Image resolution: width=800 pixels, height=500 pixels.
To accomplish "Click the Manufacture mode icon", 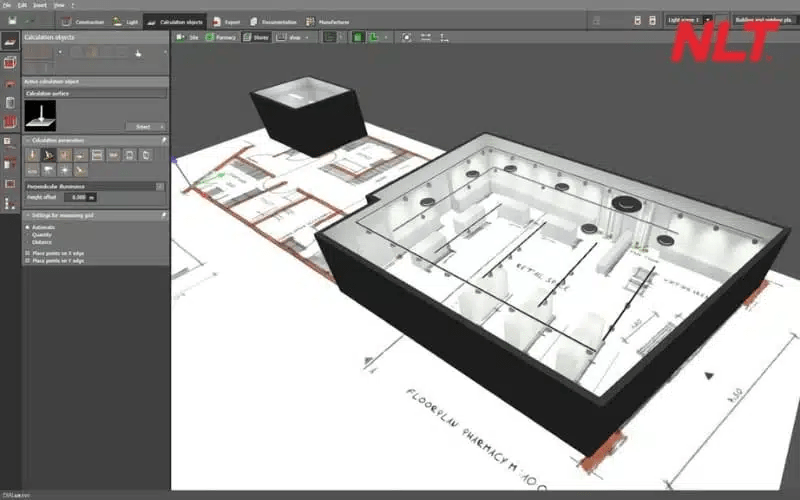I will click(x=312, y=20).
